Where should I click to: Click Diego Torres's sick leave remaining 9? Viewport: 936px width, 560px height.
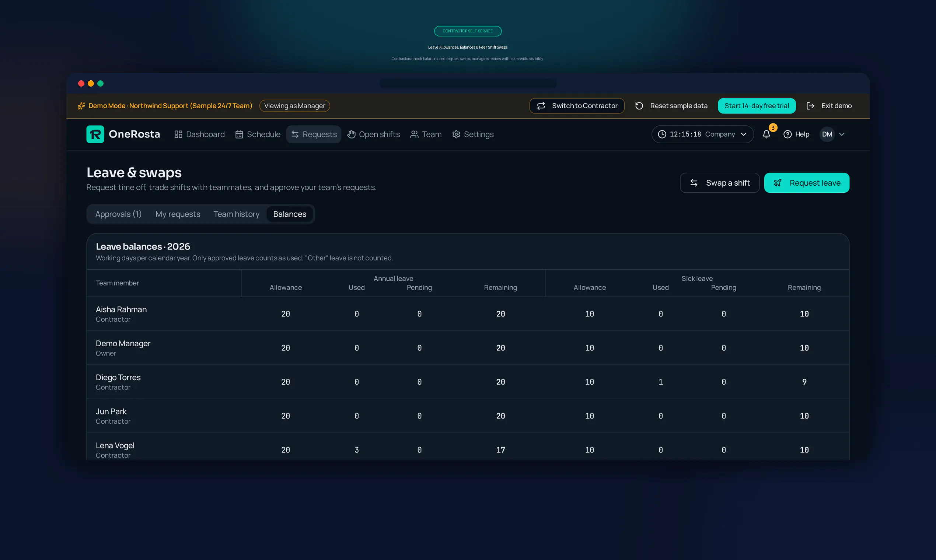tap(804, 382)
